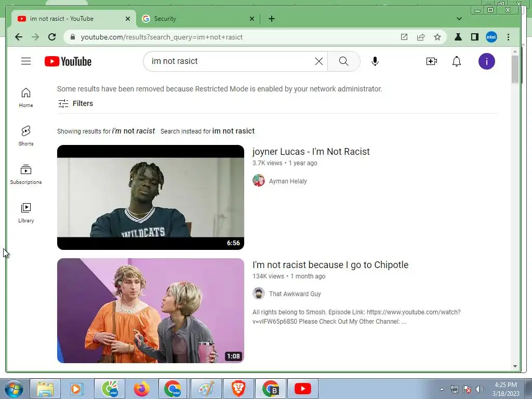Clear the search box with the X
532x399 pixels.
pyautogui.click(x=318, y=61)
